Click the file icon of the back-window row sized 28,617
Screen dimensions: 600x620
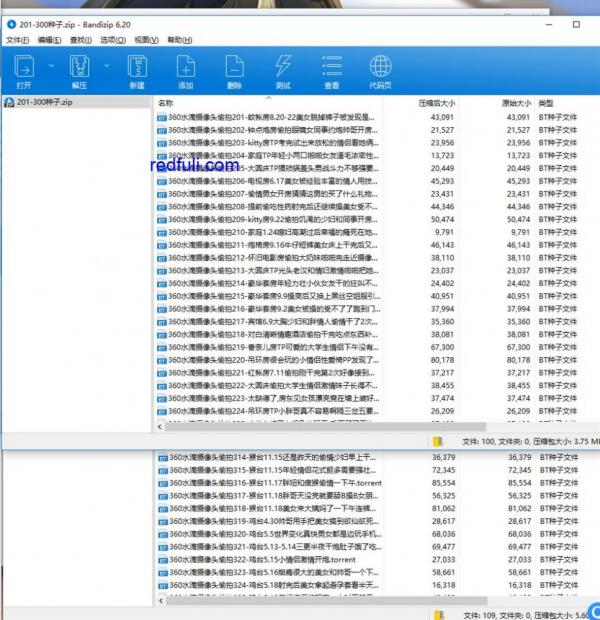pyautogui.click(x=163, y=522)
